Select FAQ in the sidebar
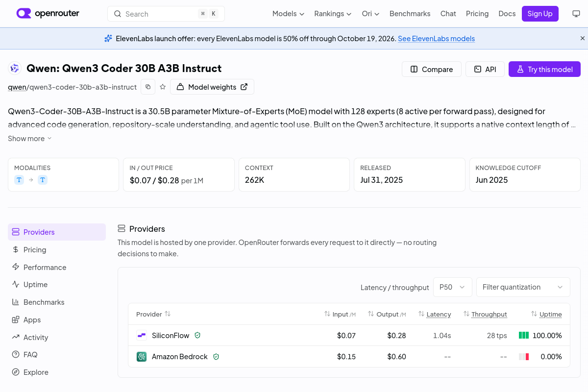The height and width of the screenshot is (392, 588). [x=57, y=355]
